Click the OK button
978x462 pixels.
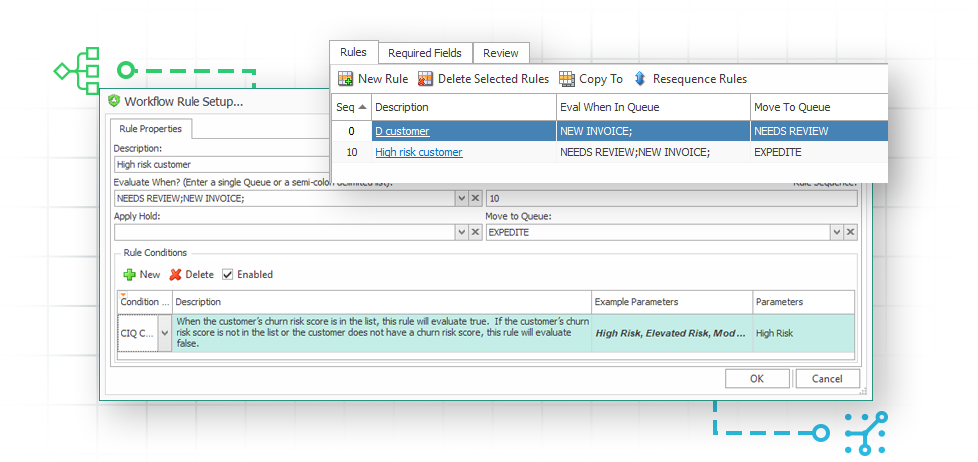coord(757,378)
